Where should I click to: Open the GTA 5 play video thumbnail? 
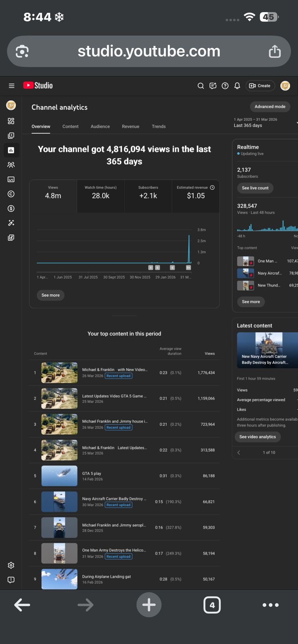click(59, 476)
